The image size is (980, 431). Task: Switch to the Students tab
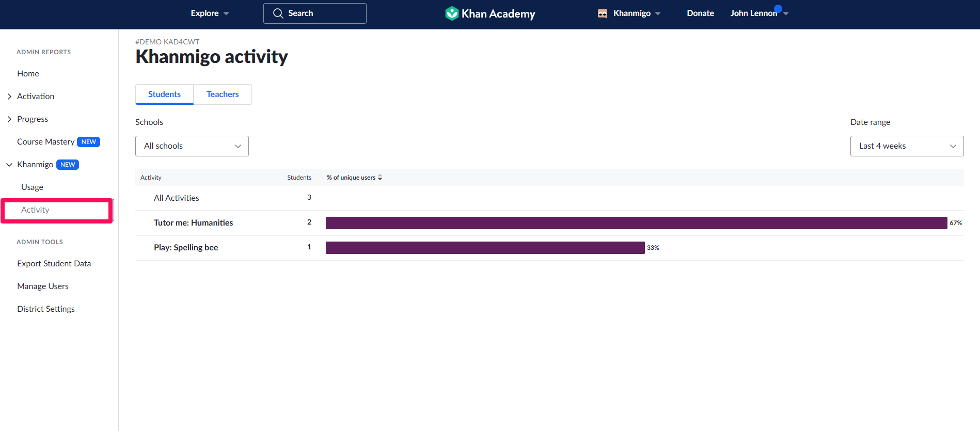pyautogui.click(x=164, y=94)
